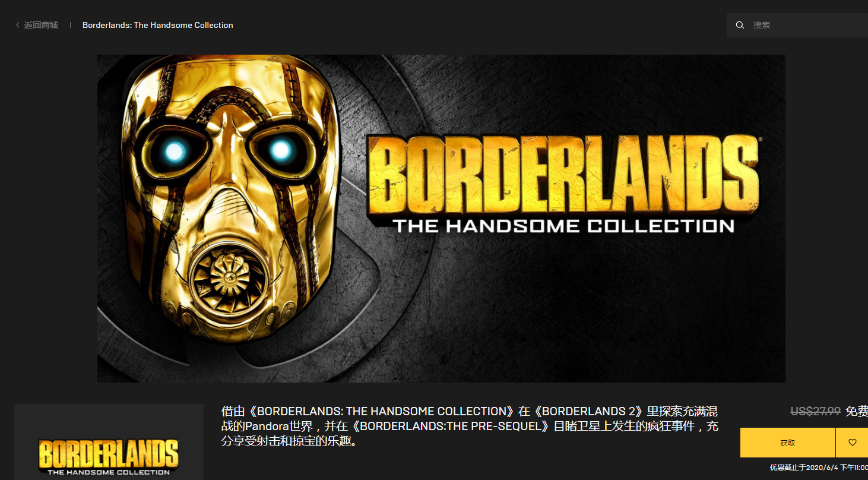
Task: Click the large gold BORDERLANDS banner logo
Action: [562, 174]
